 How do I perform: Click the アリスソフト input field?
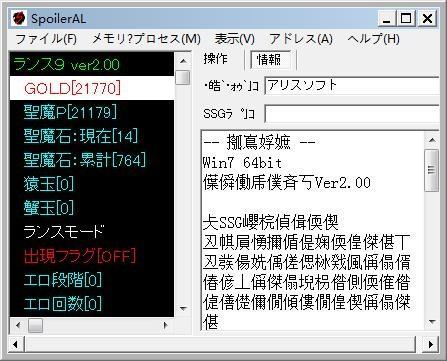352,86
